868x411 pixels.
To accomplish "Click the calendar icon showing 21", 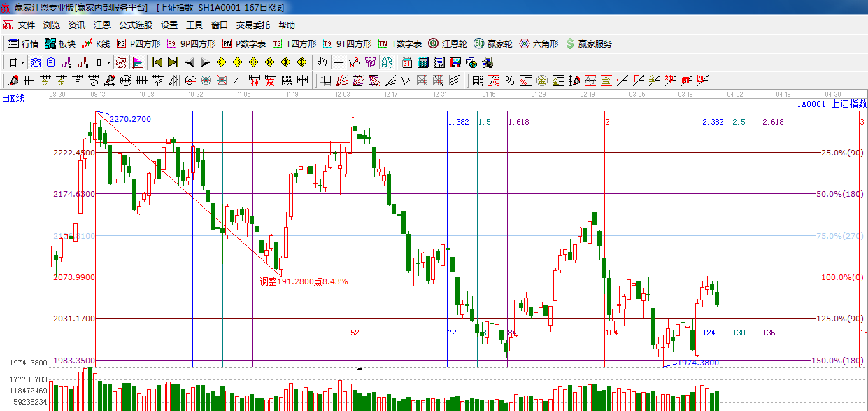I will pyautogui.click(x=406, y=62).
